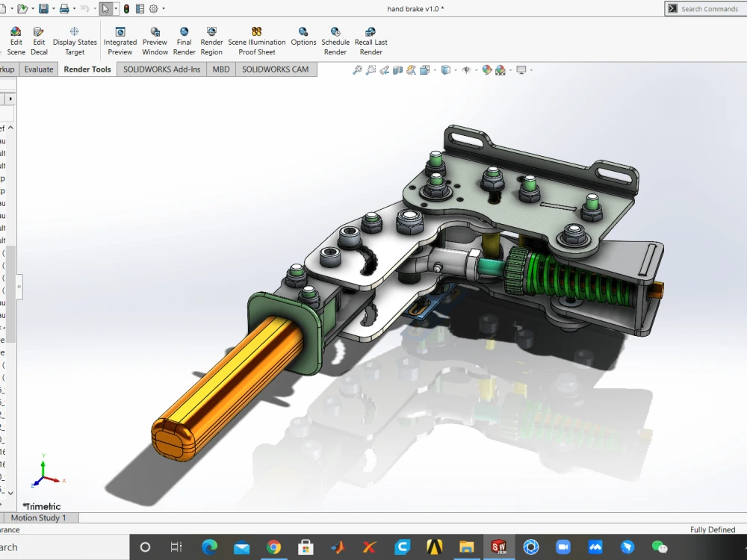Open Google Chrome from taskbar

(x=273, y=547)
